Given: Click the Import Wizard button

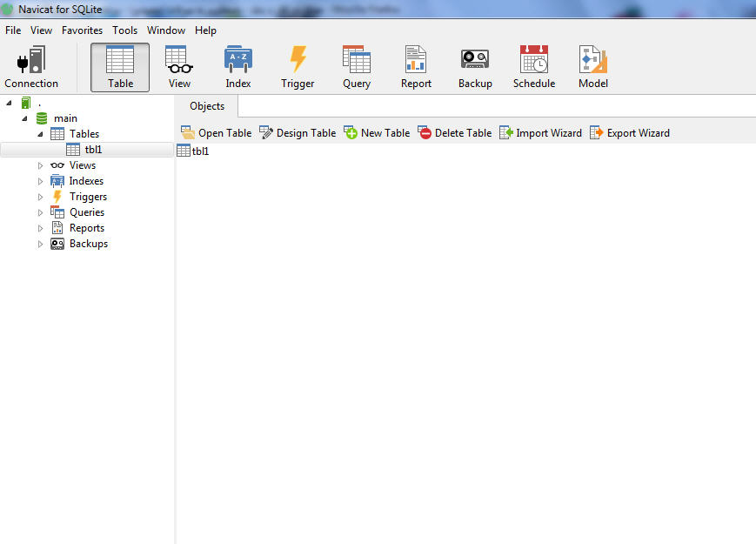Looking at the screenshot, I should tap(540, 133).
